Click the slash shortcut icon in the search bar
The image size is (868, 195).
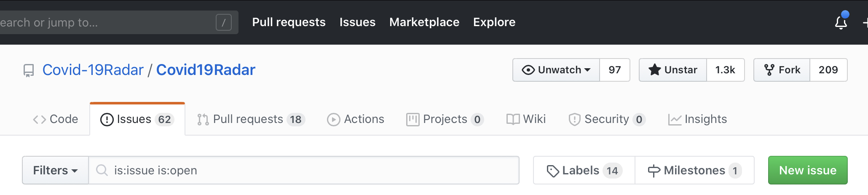click(223, 22)
